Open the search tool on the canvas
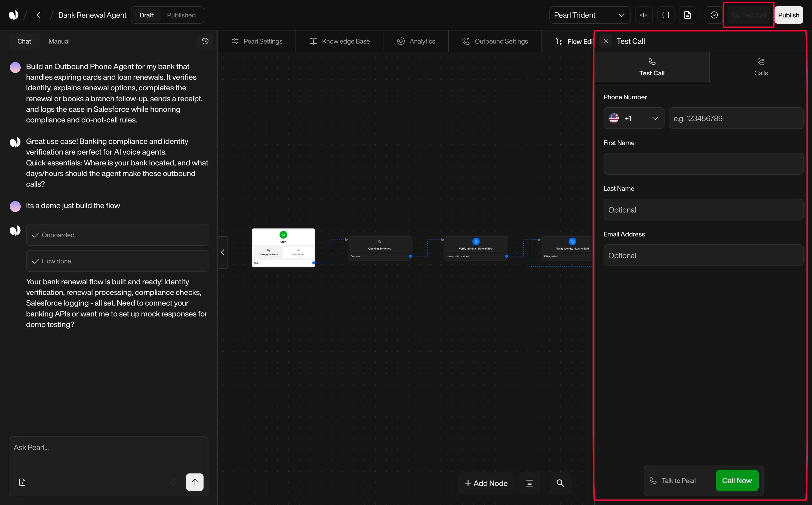 pos(560,483)
